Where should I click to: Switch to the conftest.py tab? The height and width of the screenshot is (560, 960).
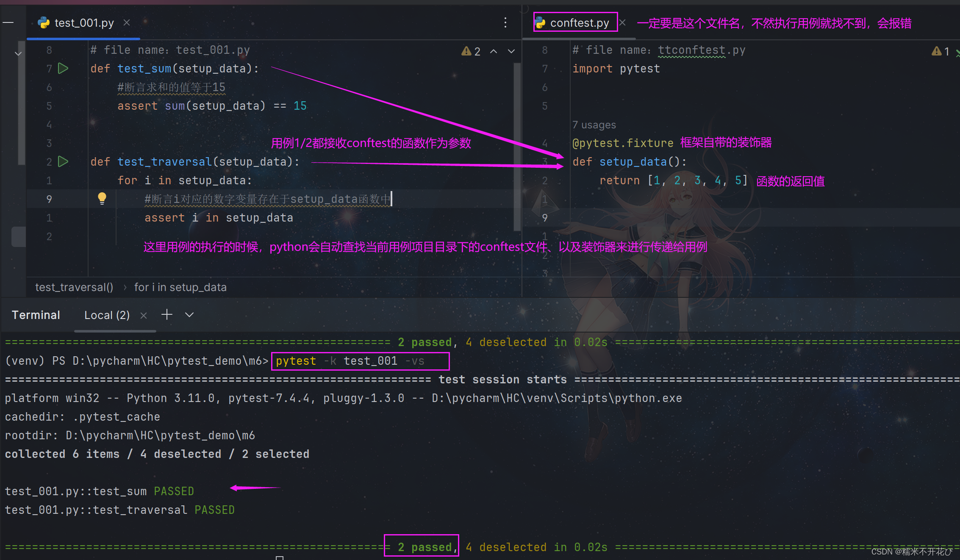pyautogui.click(x=579, y=23)
